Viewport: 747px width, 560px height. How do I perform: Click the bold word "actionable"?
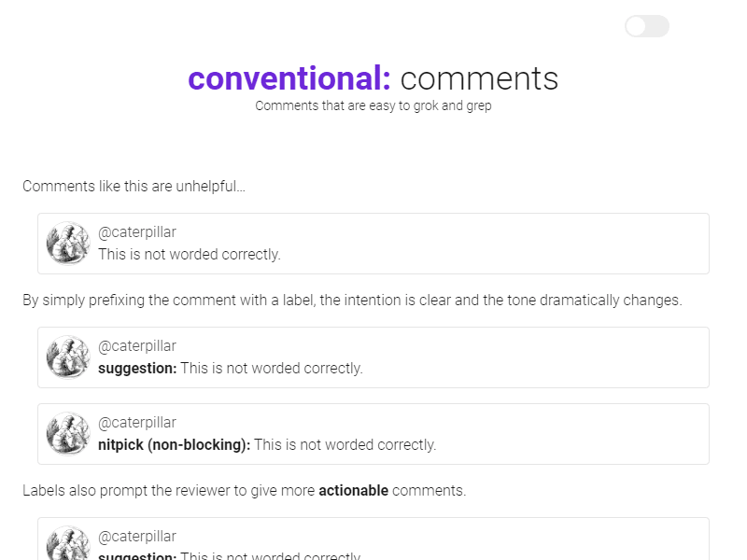click(x=353, y=490)
